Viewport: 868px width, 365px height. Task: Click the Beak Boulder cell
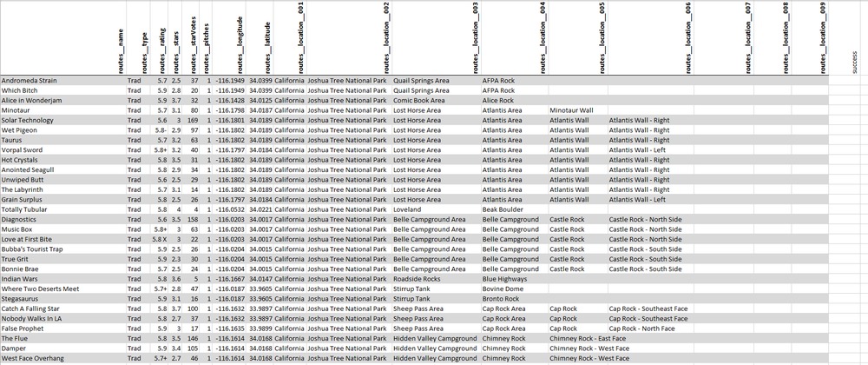[514, 210]
